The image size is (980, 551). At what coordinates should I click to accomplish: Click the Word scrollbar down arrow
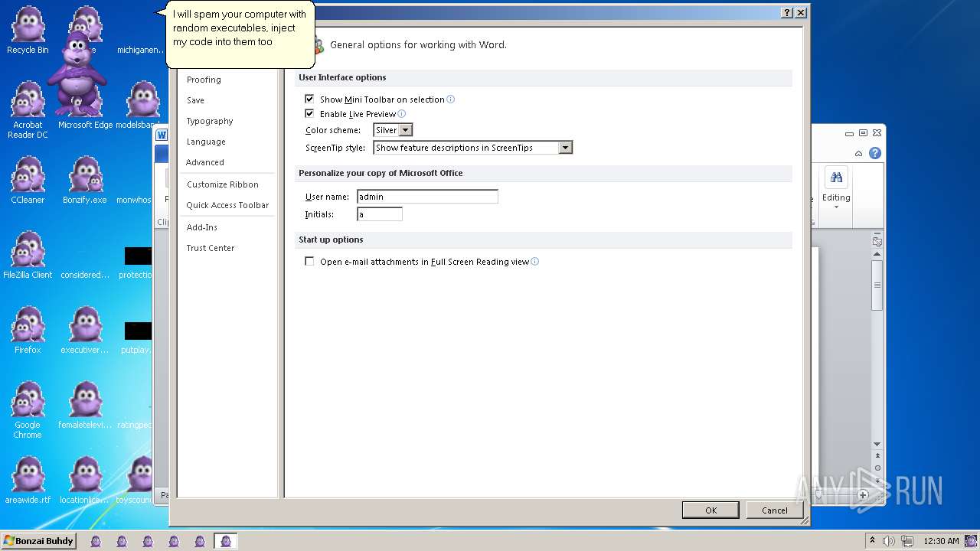coord(877,444)
